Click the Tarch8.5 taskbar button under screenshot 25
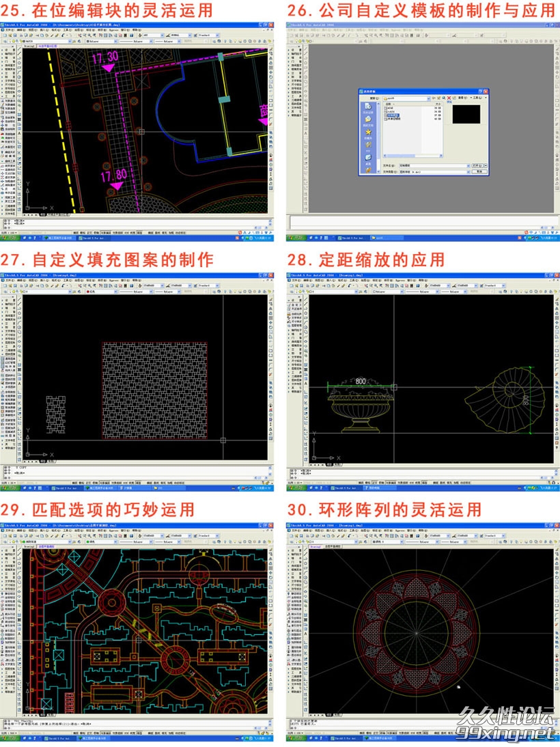Viewport: 560px width, 747px height. point(93,238)
